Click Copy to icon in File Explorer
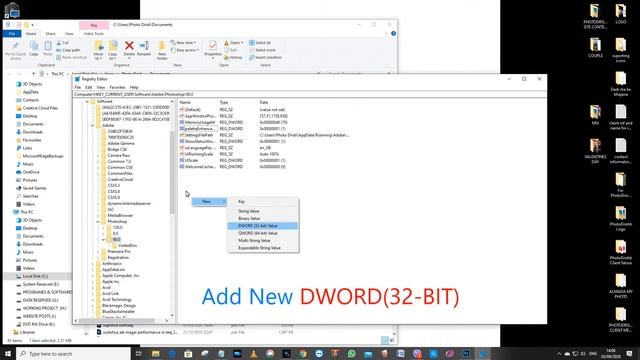The image size is (640, 360). [x=113, y=50]
